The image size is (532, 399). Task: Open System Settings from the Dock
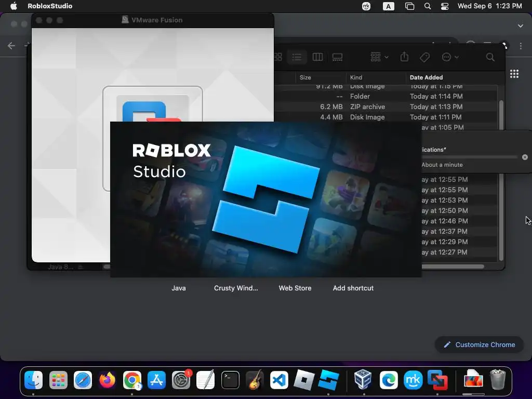181,380
